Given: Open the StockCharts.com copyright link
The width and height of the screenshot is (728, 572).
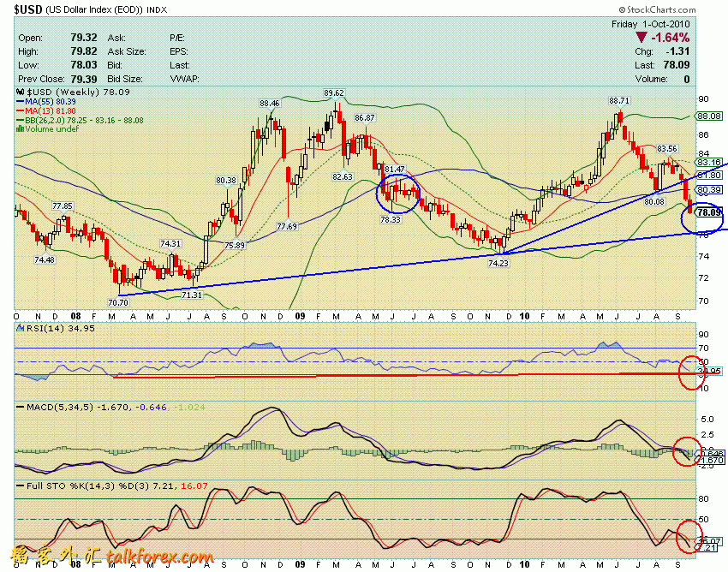Looking at the screenshot, I should pyautogui.click(x=657, y=9).
